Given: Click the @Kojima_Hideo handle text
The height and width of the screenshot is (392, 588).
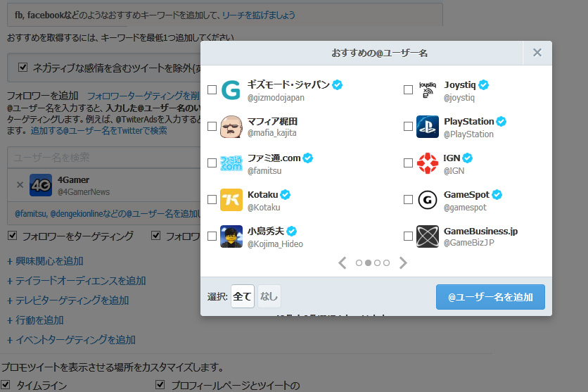Looking at the screenshot, I should click(275, 244).
